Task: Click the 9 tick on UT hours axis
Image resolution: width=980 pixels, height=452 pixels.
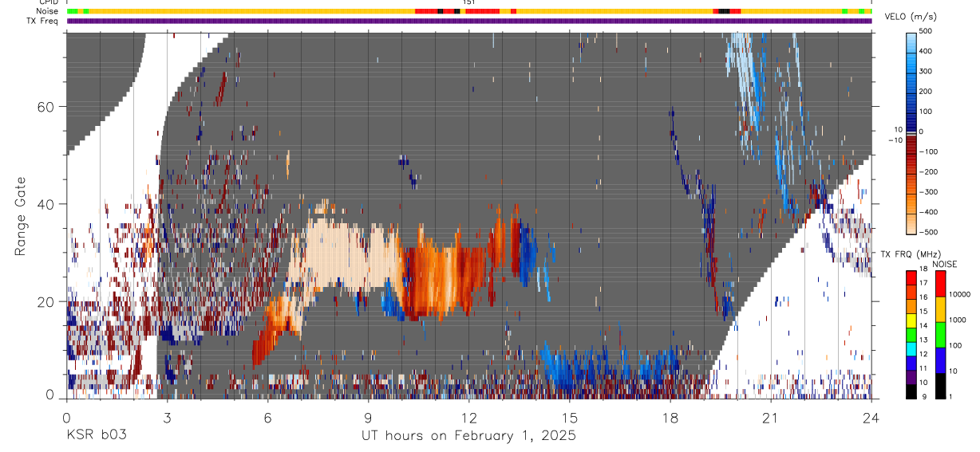Action: coord(368,417)
